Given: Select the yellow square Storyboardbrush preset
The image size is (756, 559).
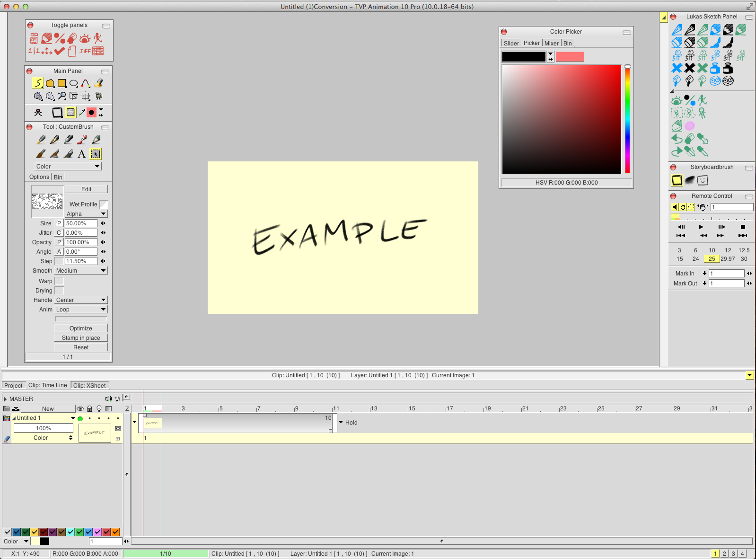Looking at the screenshot, I should coord(677,180).
